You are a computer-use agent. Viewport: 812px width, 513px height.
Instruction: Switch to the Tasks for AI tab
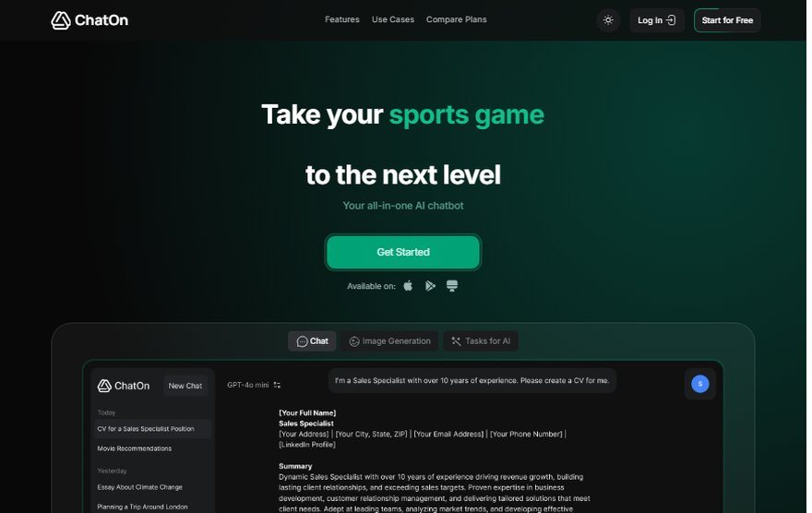pyautogui.click(x=481, y=341)
